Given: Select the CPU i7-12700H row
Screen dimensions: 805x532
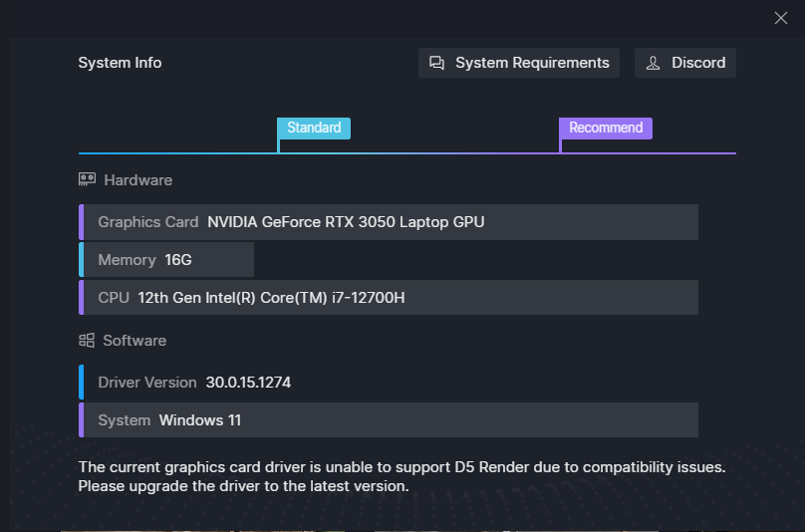Looking at the screenshot, I should (389, 297).
